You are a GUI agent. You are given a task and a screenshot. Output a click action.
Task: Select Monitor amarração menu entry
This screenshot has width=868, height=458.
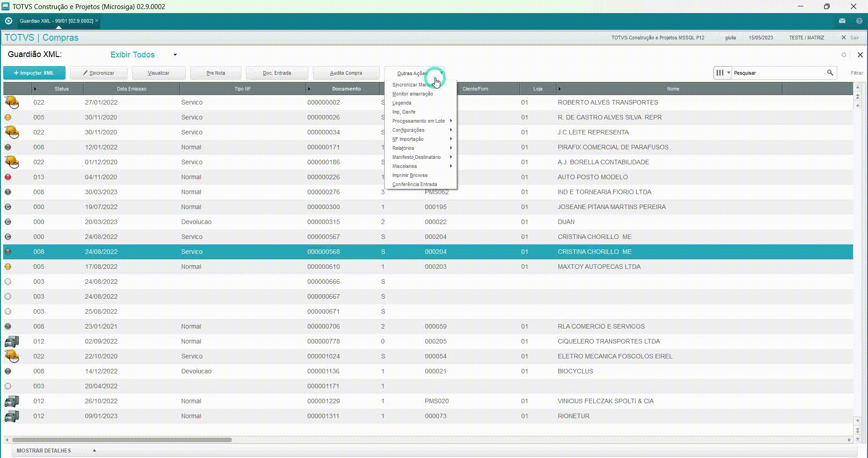click(x=420, y=94)
